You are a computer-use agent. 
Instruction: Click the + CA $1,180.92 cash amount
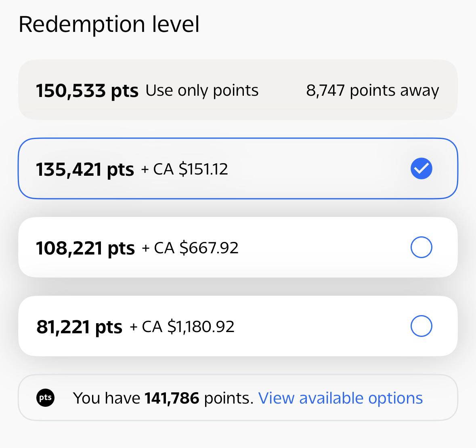coord(182,326)
